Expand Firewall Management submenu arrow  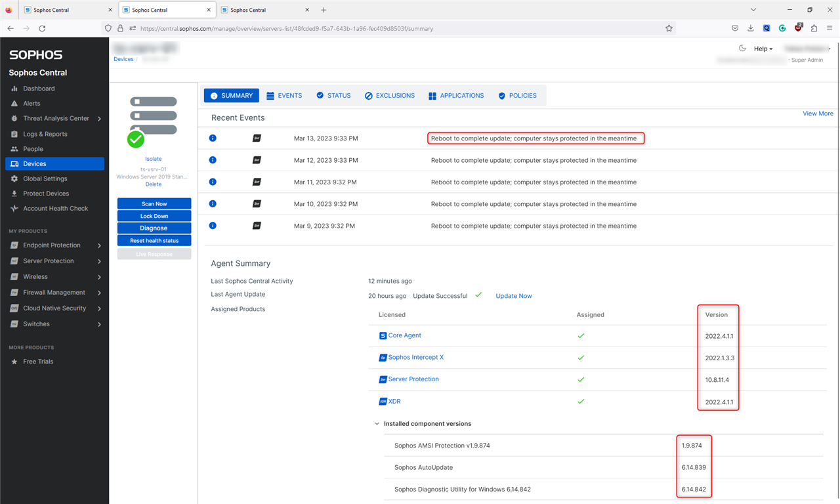click(x=99, y=293)
